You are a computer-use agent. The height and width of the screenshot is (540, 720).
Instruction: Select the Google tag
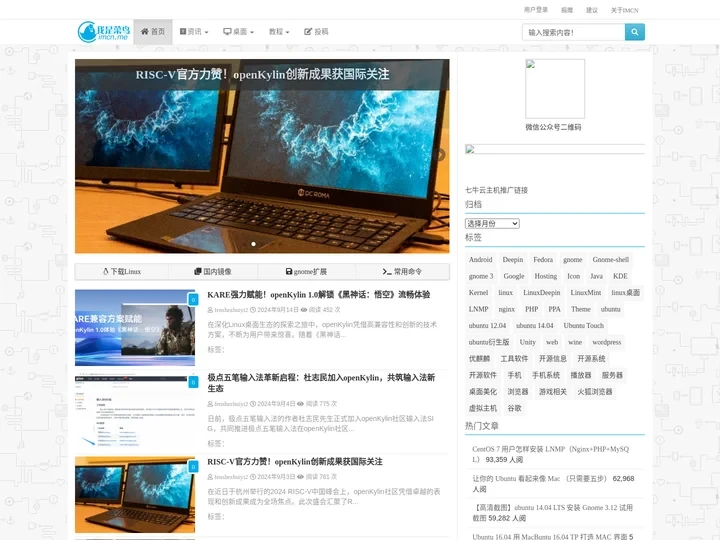514,276
